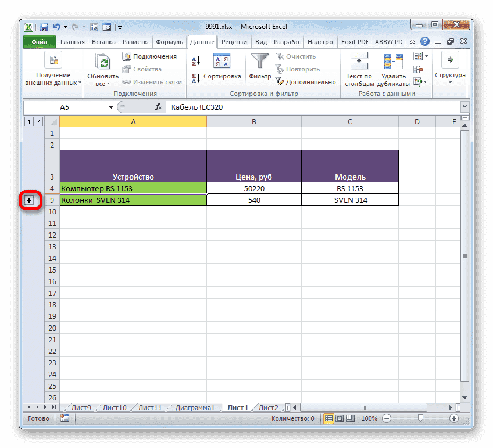
Task: Click the Save icon on Quick Access toolbar
Action: pos(44,26)
